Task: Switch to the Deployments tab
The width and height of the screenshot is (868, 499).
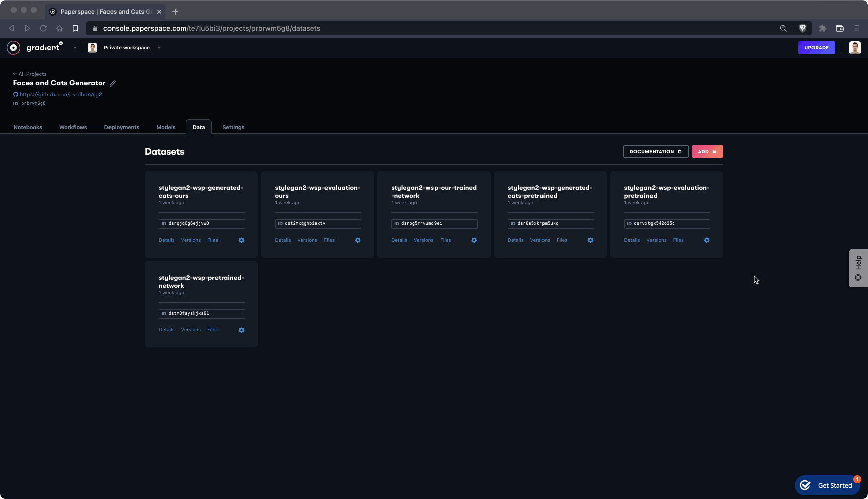Action: point(122,127)
